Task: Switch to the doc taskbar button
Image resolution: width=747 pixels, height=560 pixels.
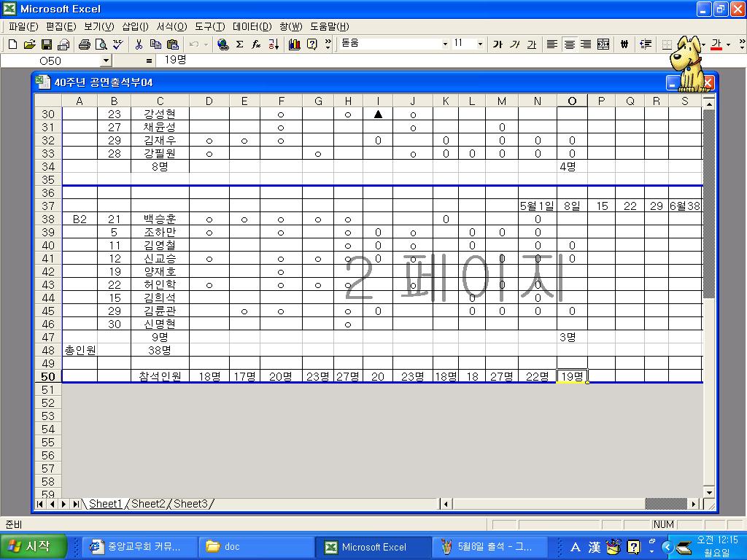Action: pos(255,546)
